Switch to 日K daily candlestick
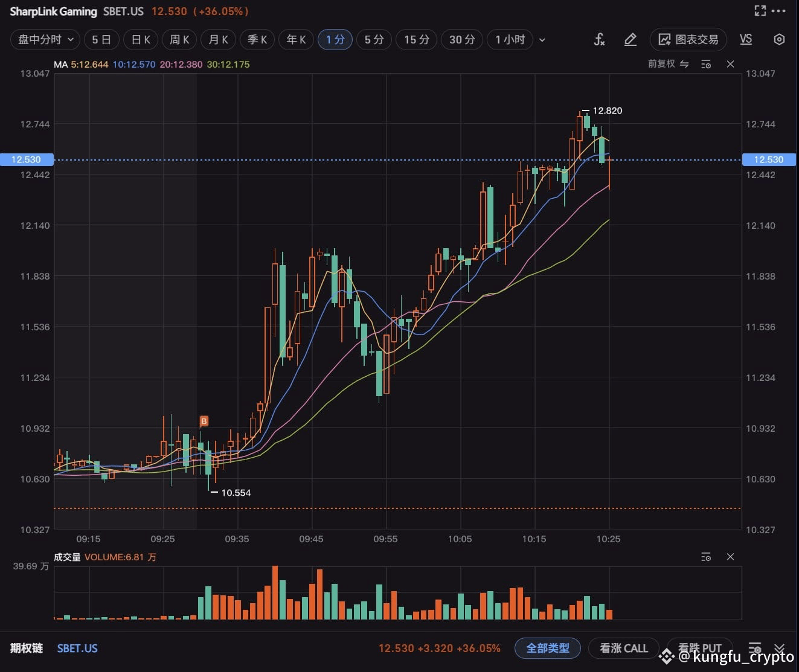Screen dimensions: 799x672 pos(141,40)
